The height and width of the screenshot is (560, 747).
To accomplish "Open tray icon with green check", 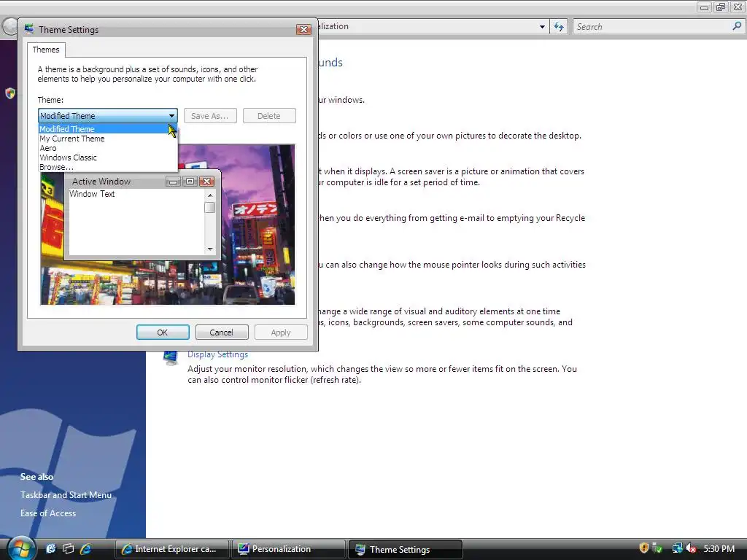I will (657, 548).
